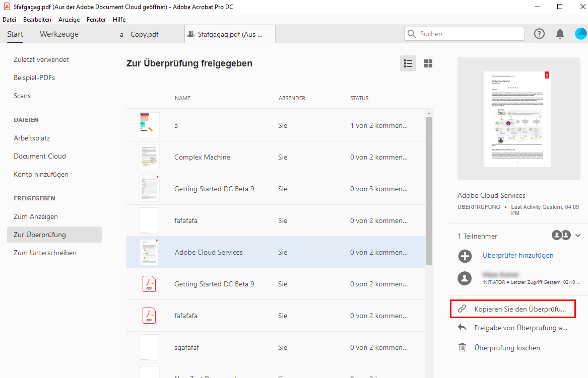Click the participants group avatars icon

pyautogui.click(x=561, y=235)
